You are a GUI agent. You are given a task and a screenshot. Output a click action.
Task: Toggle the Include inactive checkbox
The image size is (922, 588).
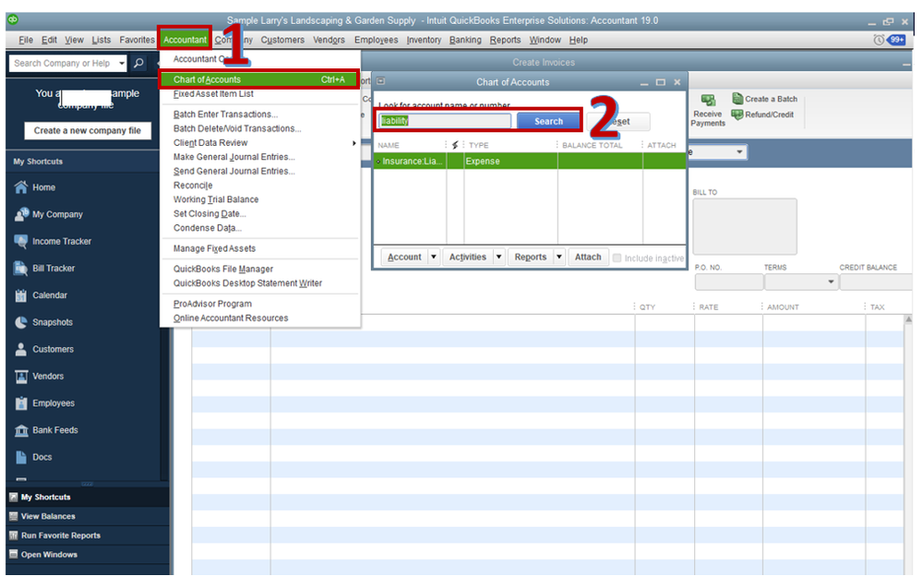click(x=617, y=258)
